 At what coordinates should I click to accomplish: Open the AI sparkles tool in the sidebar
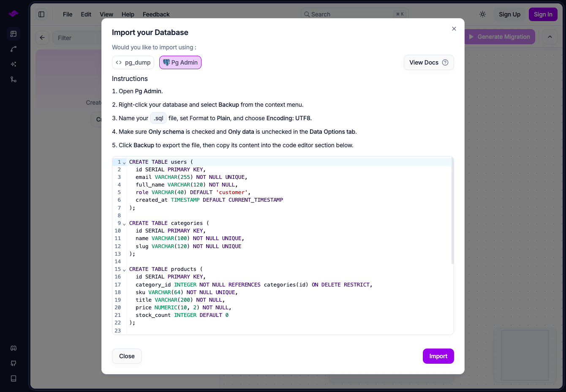[x=14, y=64]
